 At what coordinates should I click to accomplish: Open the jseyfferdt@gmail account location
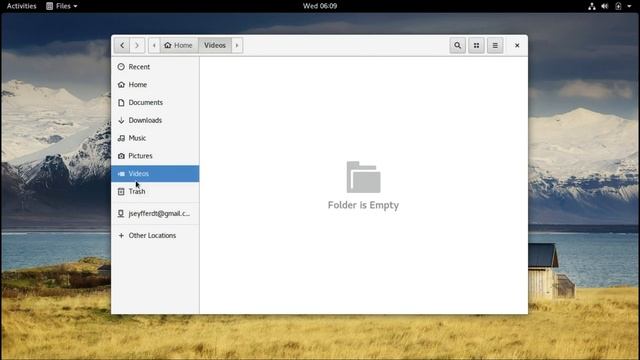(x=155, y=213)
